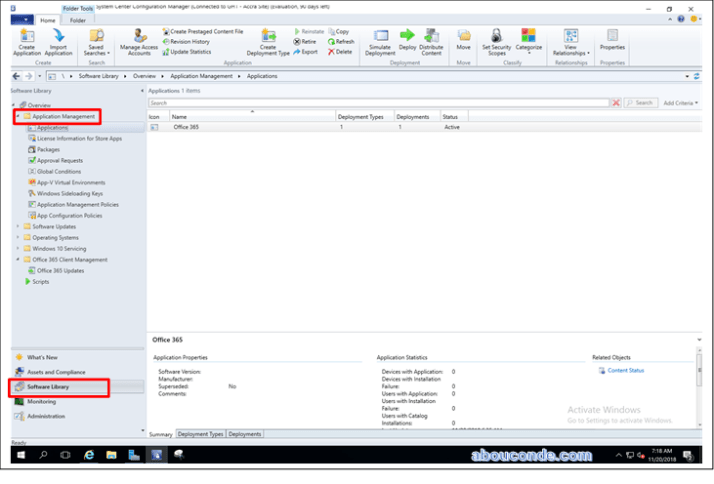This screenshot has width=714, height=484.
Task: Switch to the Deployment Types tab
Action: (x=200, y=434)
